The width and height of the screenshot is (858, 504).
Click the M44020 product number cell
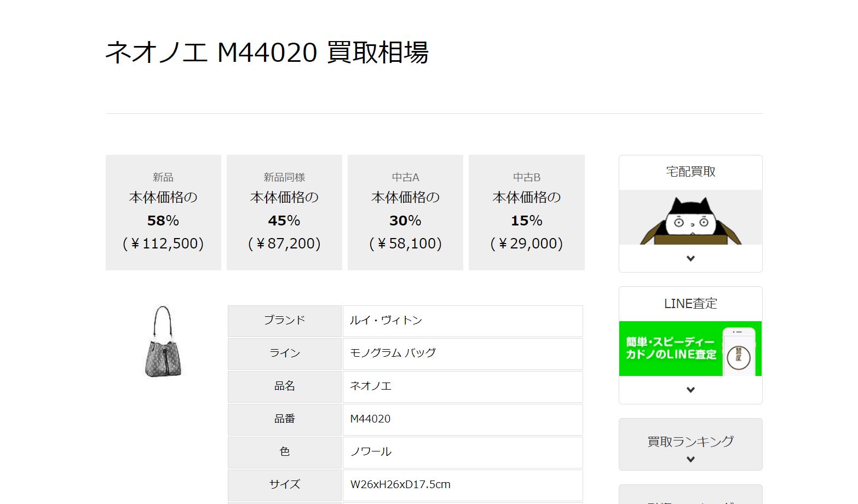[463, 419]
